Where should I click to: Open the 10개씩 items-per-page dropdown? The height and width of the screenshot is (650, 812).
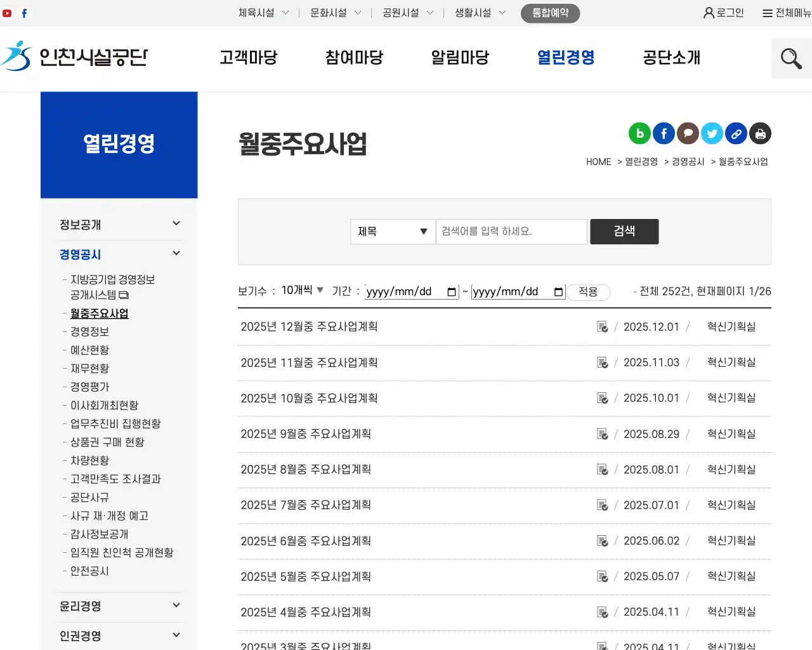click(x=301, y=289)
